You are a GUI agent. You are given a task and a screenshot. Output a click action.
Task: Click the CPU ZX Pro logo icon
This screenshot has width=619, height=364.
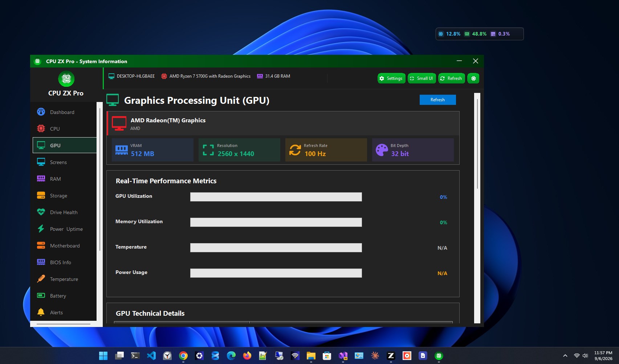[x=66, y=79]
